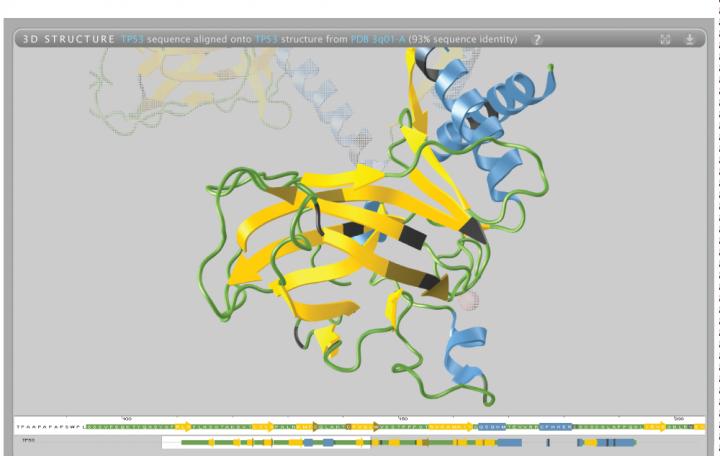
Task: Click the white overview window on the sequence map
Action: point(266,442)
